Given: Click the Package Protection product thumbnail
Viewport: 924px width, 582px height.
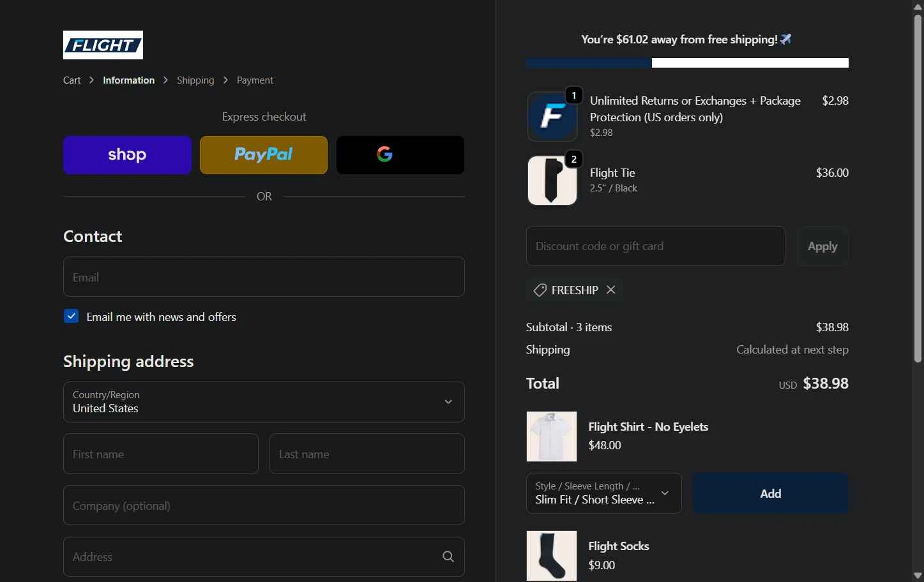Looking at the screenshot, I should (552, 117).
